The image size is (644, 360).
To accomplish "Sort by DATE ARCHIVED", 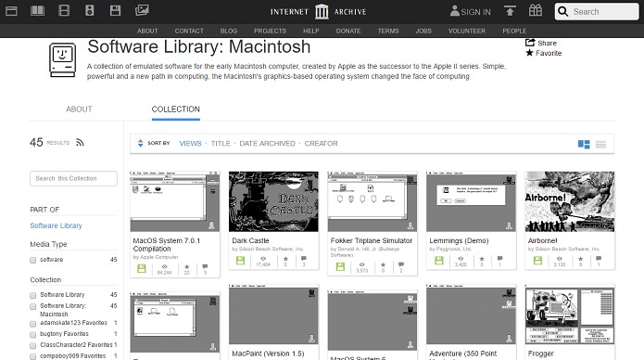I will (267, 143).
